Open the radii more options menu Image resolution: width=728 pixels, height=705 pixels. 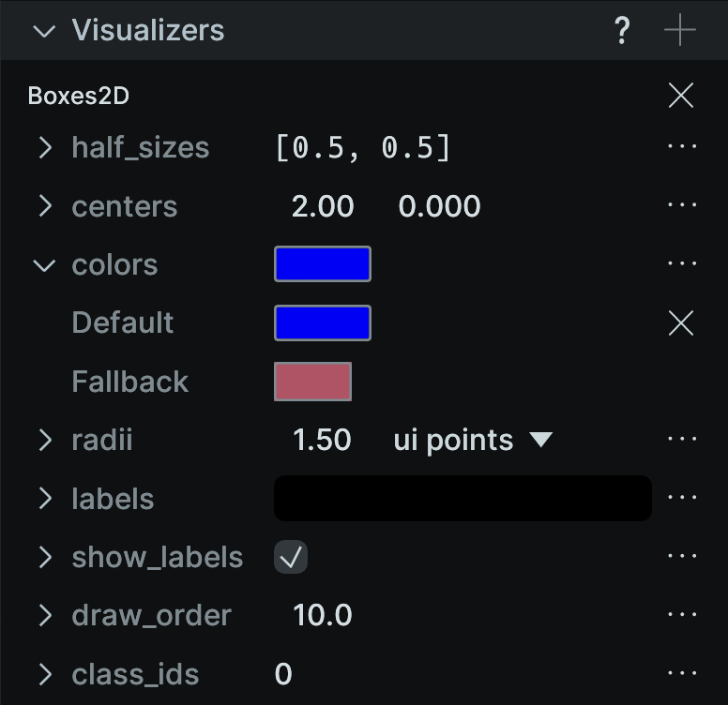coord(682,439)
